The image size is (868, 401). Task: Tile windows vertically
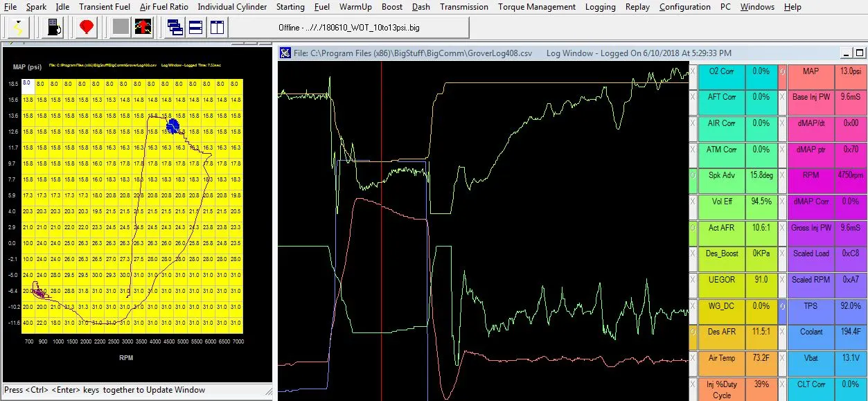217,28
